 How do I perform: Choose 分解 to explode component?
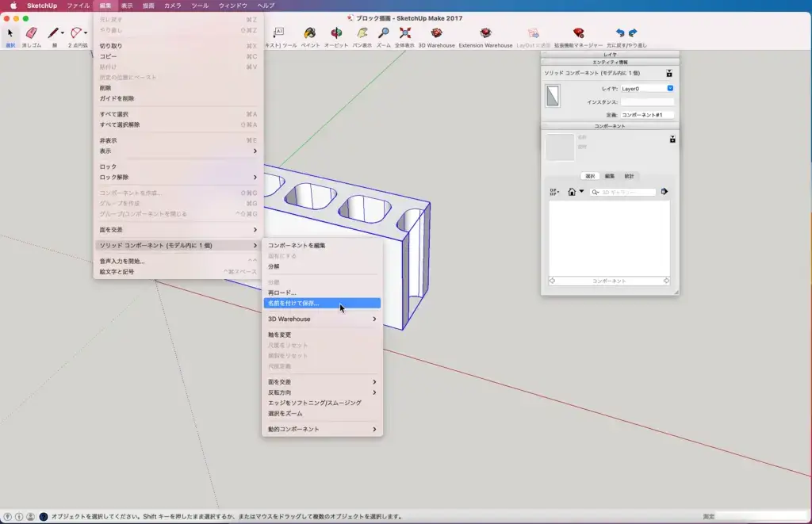(x=322, y=266)
